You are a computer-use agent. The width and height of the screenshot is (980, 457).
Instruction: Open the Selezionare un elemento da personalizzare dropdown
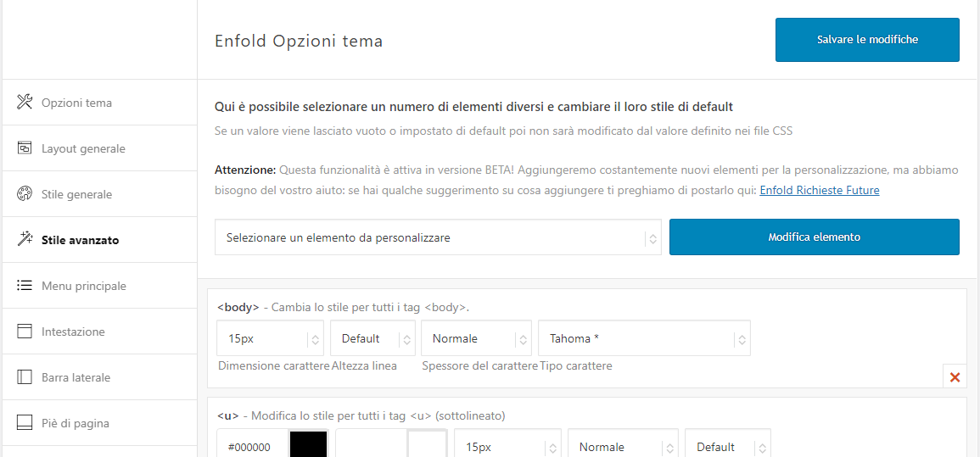438,237
